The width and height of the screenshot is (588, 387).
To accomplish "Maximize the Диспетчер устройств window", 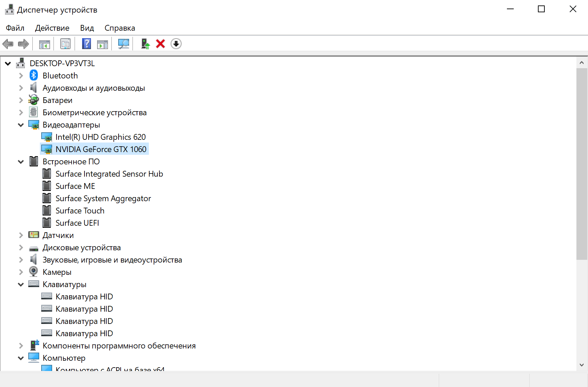I will (x=541, y=9).
